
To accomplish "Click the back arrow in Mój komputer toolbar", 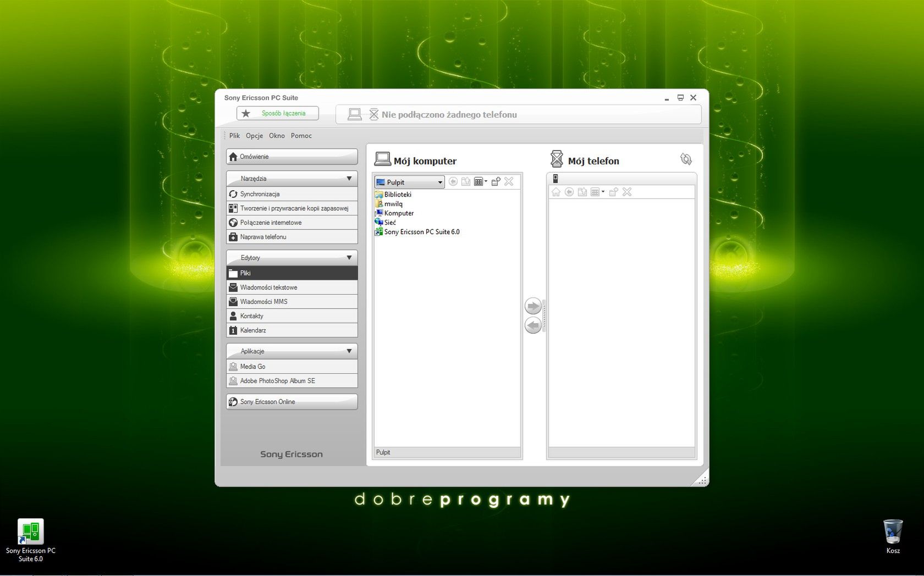I will [453, 182].
